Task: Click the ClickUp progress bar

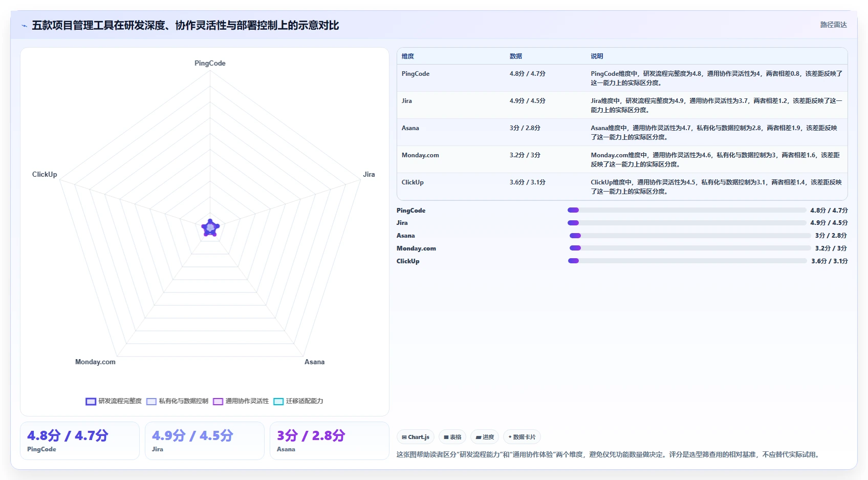Action: [687, 261]
